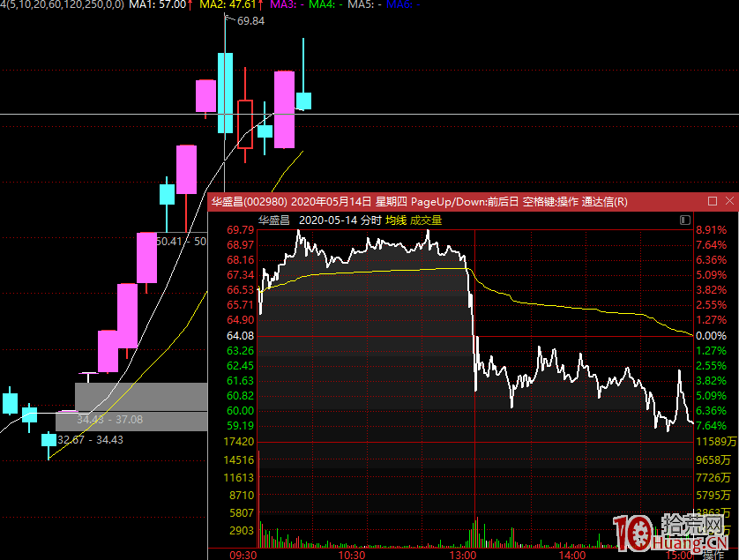Click the 11589万 turnover axis label
Screen dimensions: 739x560
tap(716, 442)
